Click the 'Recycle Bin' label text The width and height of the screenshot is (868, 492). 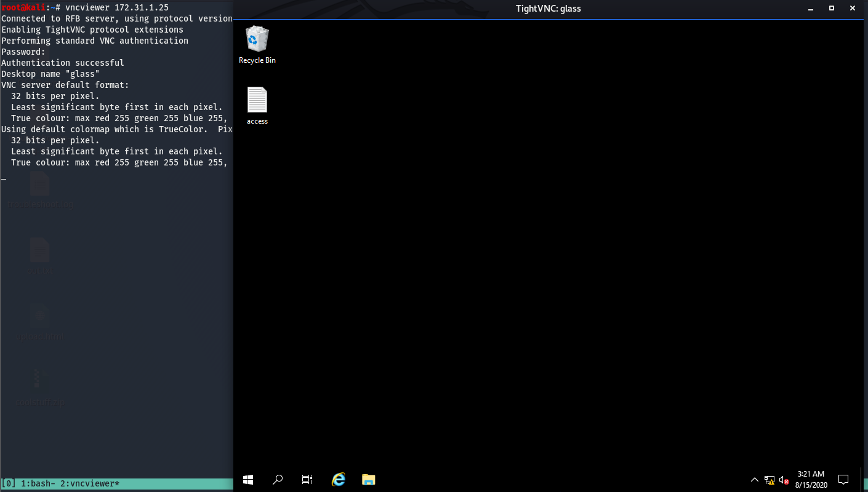257,60
